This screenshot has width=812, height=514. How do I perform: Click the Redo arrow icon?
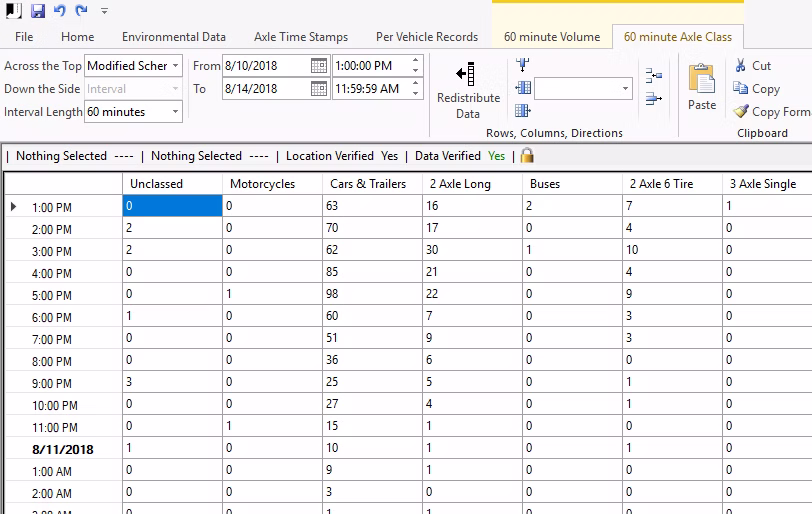click(81, 10)
